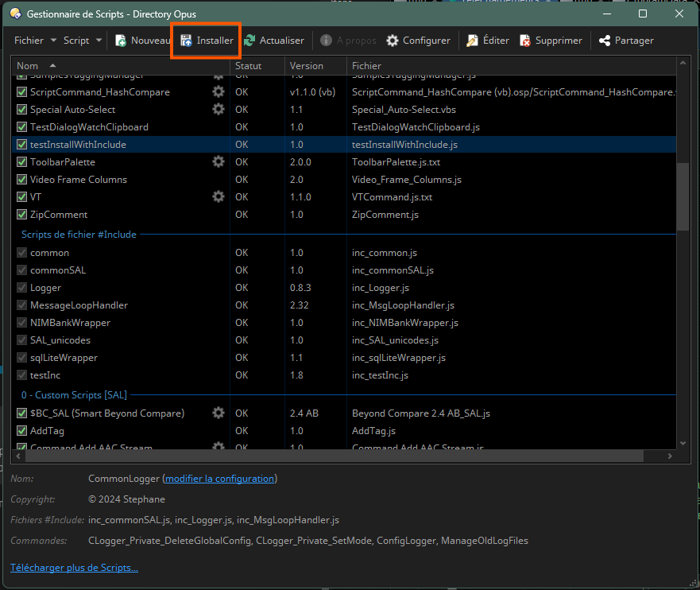This screenshot has width=700, height=590.
Task: Disable the AddTag script checkbox
Action: coord(22,431)
